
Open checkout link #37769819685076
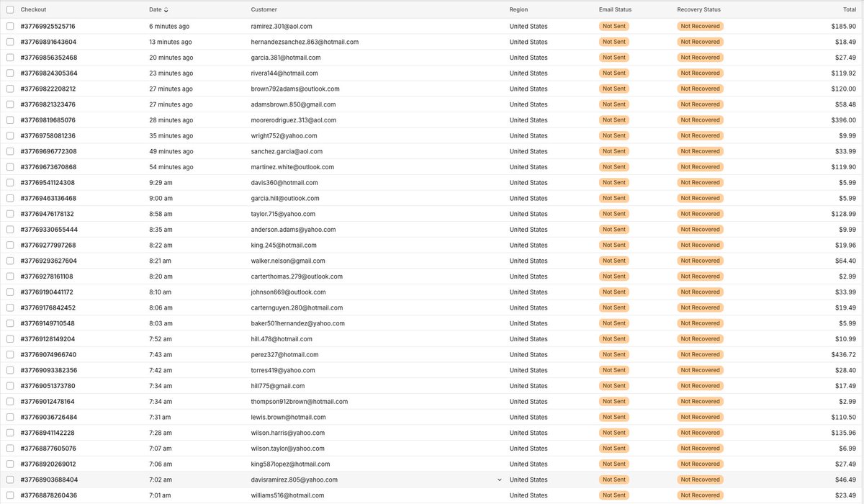(48, 120)
